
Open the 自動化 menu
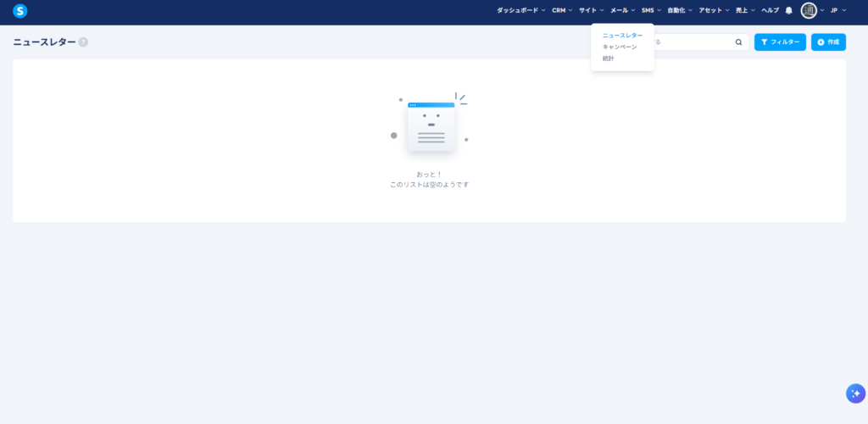[680, 10]
